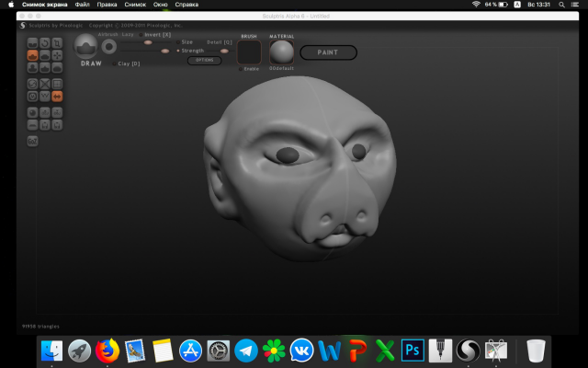Toggle the orange Symmetry button
The width and height of the screenshot is (588, 368).
tap(57, 97)
